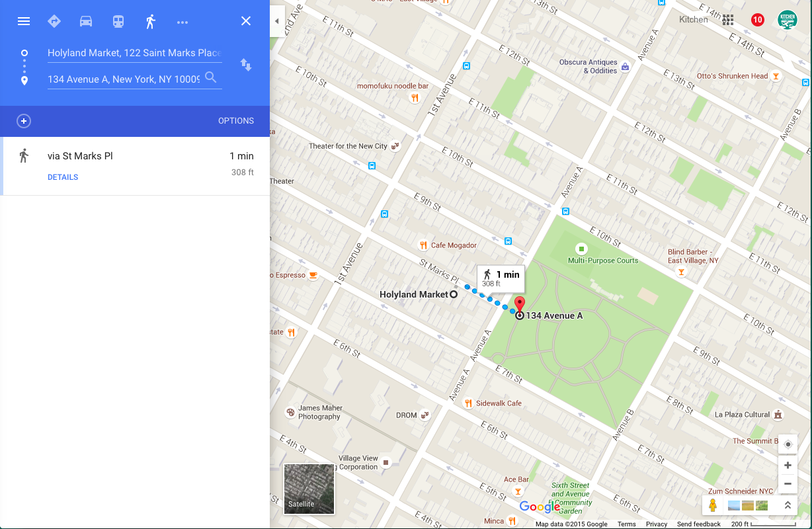
Task: Click the 1 min walking time bubble
Action: point(501,278)
